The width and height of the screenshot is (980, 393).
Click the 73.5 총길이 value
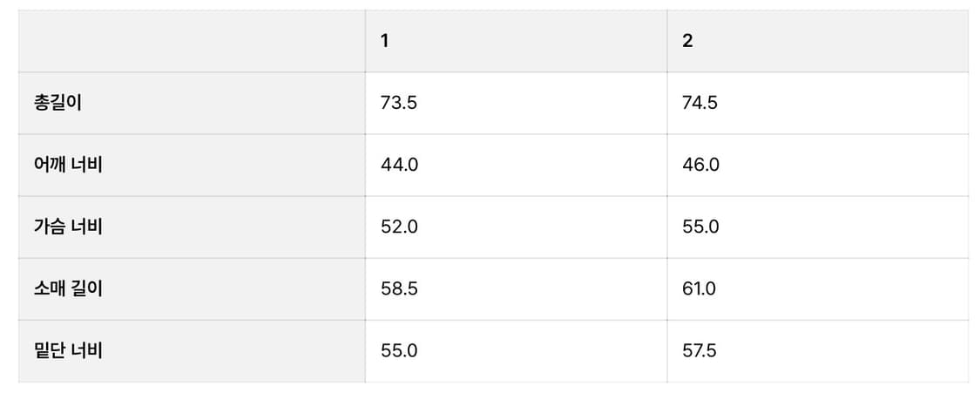pos(399,103)
